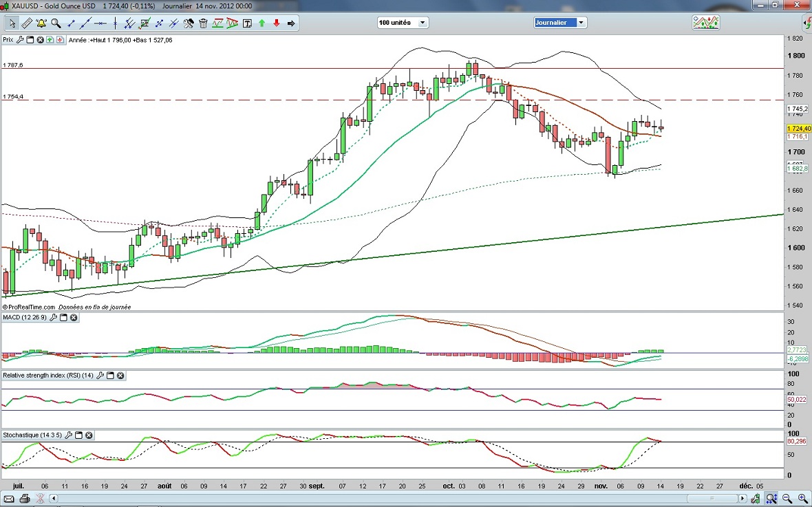
Task: Close the Stochastique indicator panel
Action: (89, 435)
